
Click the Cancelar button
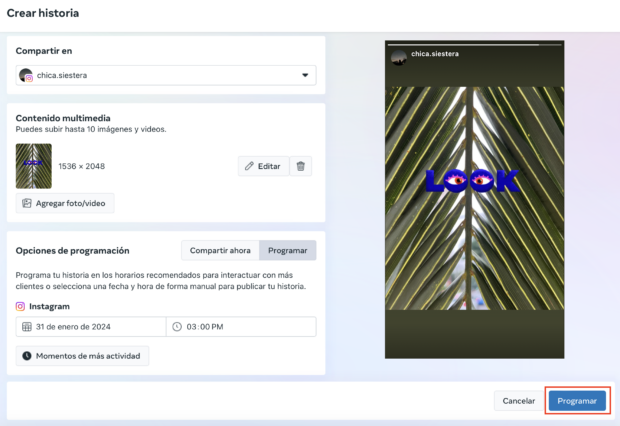click(x=518, y=401)
